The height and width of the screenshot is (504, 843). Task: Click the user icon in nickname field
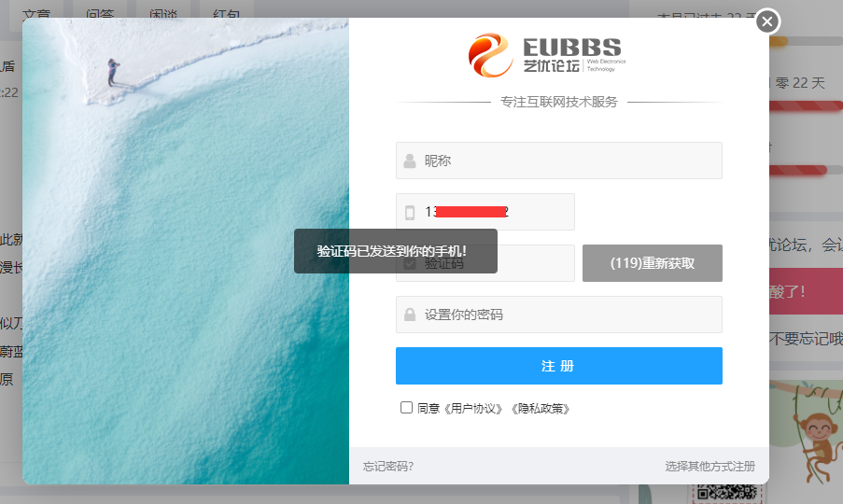[x=410, y=161]
